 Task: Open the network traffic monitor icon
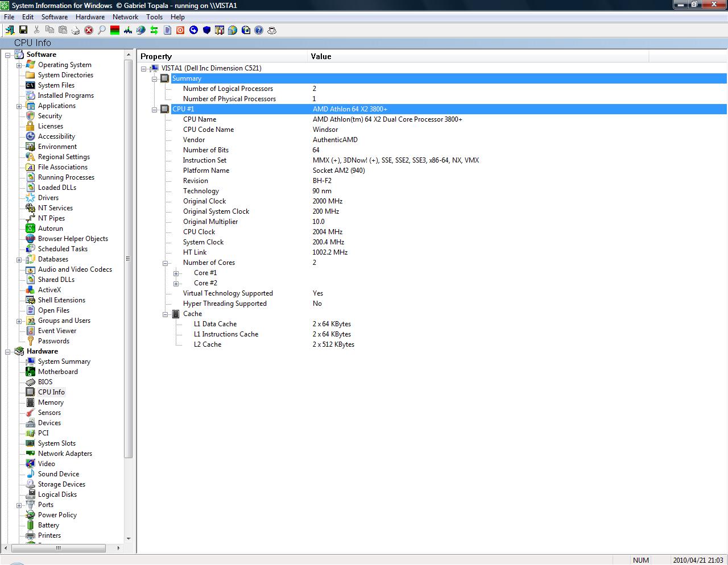[127, 30]
